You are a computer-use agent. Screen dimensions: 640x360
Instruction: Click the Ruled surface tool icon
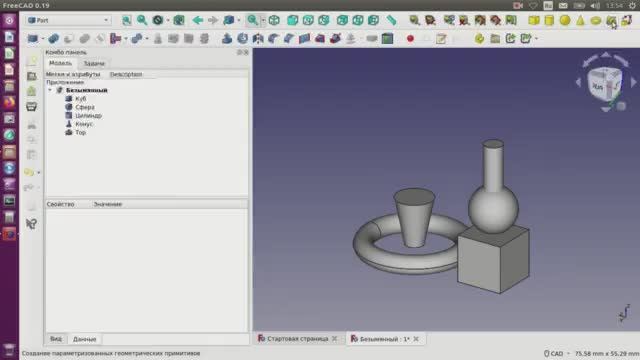[304, 39]
